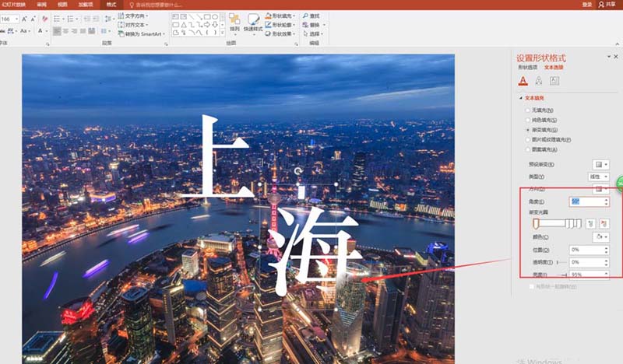Select the leftmost gradient stop on slider

(536, 224)
